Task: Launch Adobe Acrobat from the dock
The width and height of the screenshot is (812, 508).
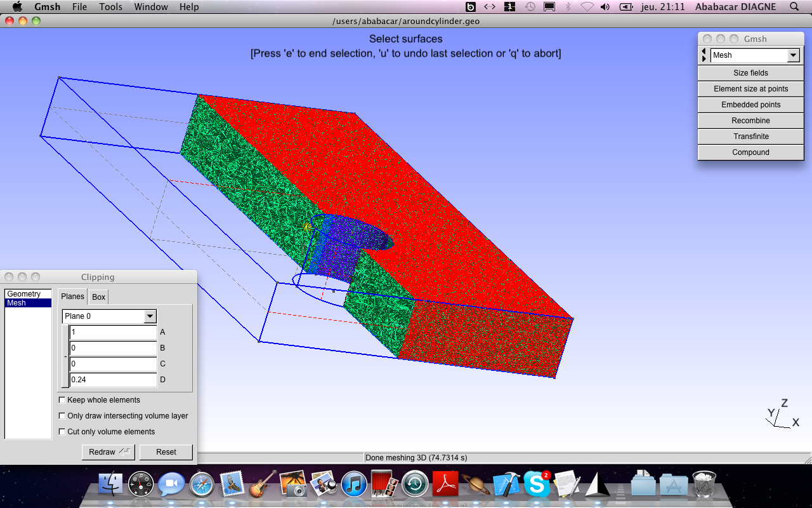Action: pyautogui.click(x=445, y=485)
